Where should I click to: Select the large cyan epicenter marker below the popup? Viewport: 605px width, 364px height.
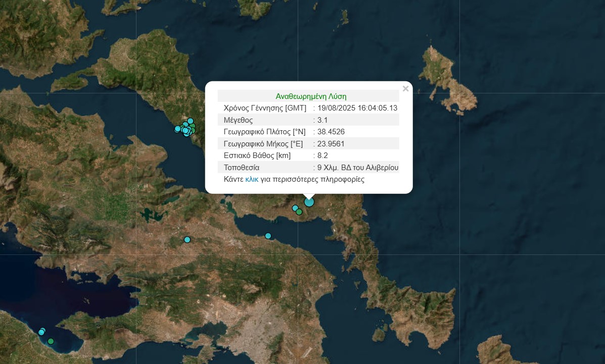tap(309, 201)
